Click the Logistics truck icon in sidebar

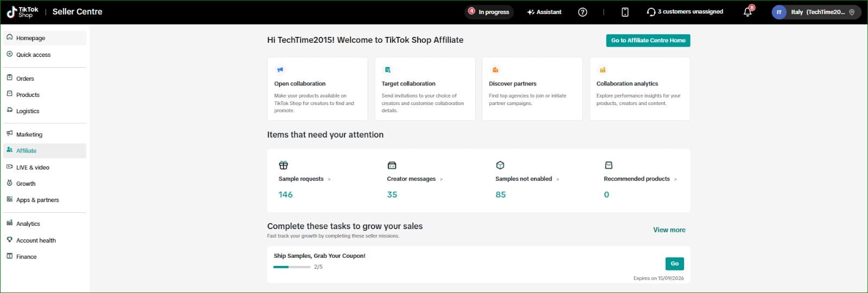pos(9,110)
